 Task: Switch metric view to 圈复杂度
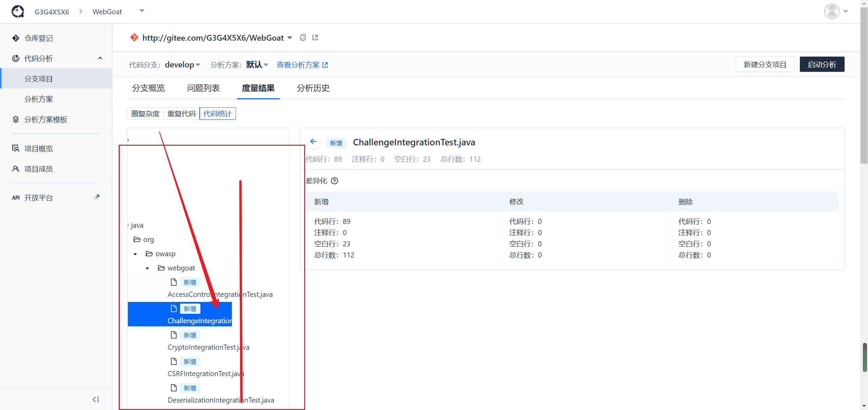(145, 114)
